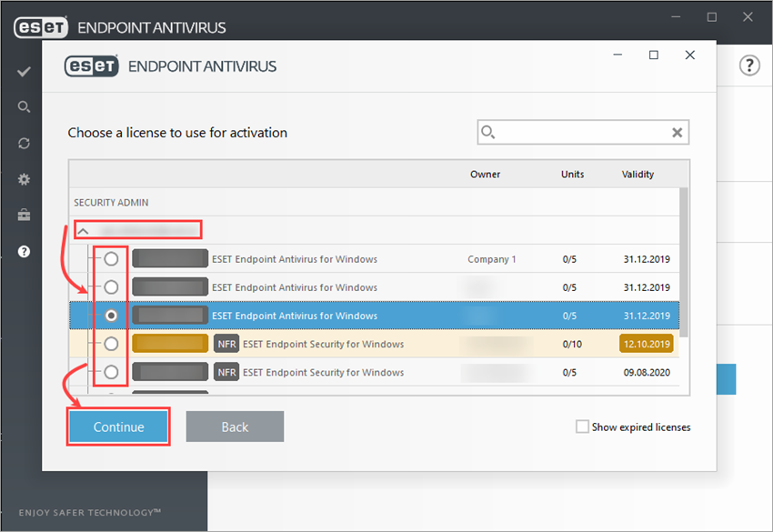Image resolution: width=773 pixels, height=532 pixels.
Task: Click the ESET logo in the activation dialog
Action: [x=92, y=66]
